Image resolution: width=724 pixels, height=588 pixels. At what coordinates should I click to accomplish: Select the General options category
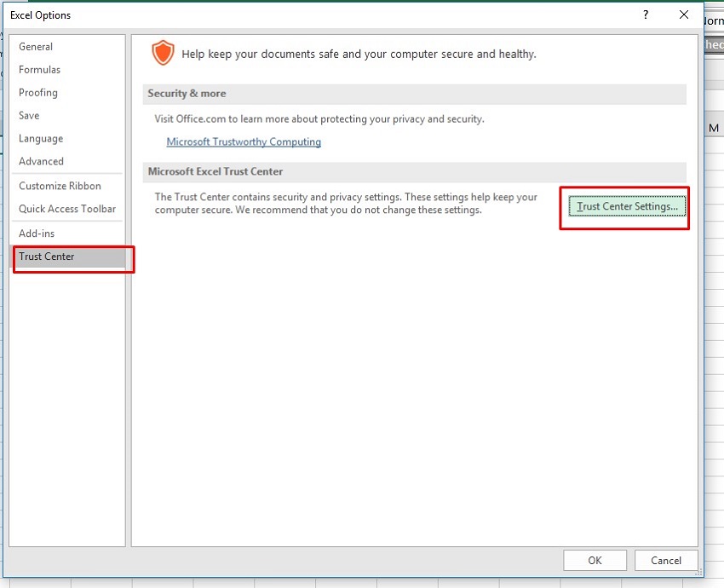[x=36, y=47]
